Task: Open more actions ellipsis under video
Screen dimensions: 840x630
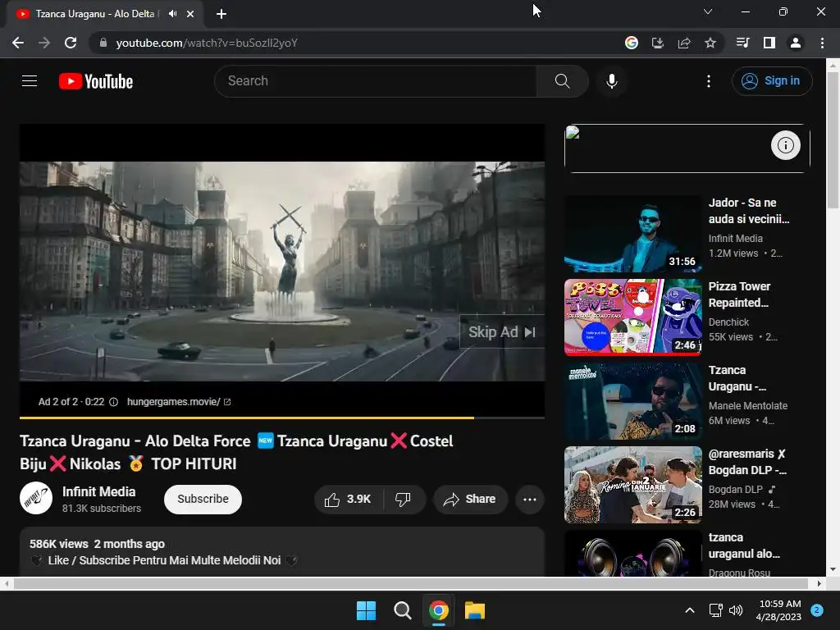Action: [x=530, y=500]
